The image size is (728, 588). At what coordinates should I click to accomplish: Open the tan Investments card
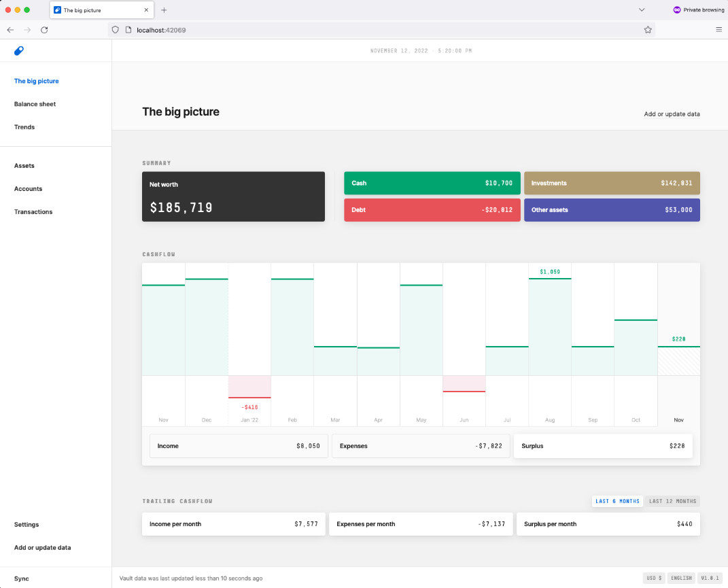pyautogui.click(x=612, y=183)
